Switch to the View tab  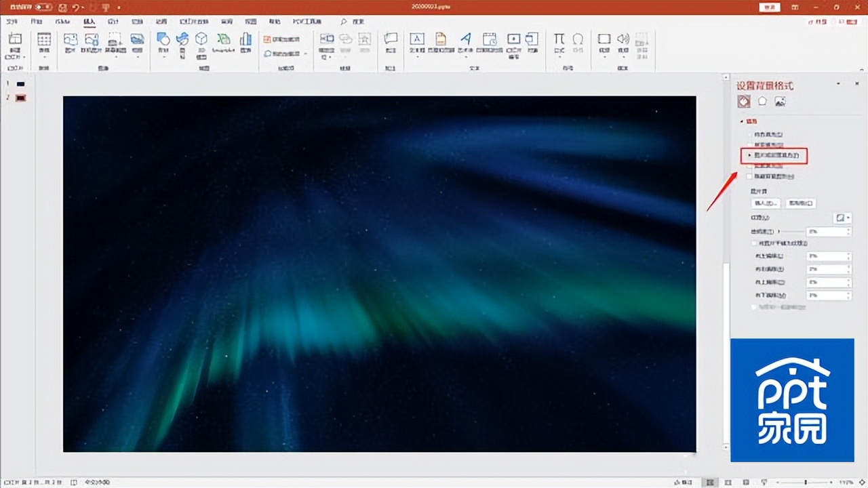click(251, 22)
